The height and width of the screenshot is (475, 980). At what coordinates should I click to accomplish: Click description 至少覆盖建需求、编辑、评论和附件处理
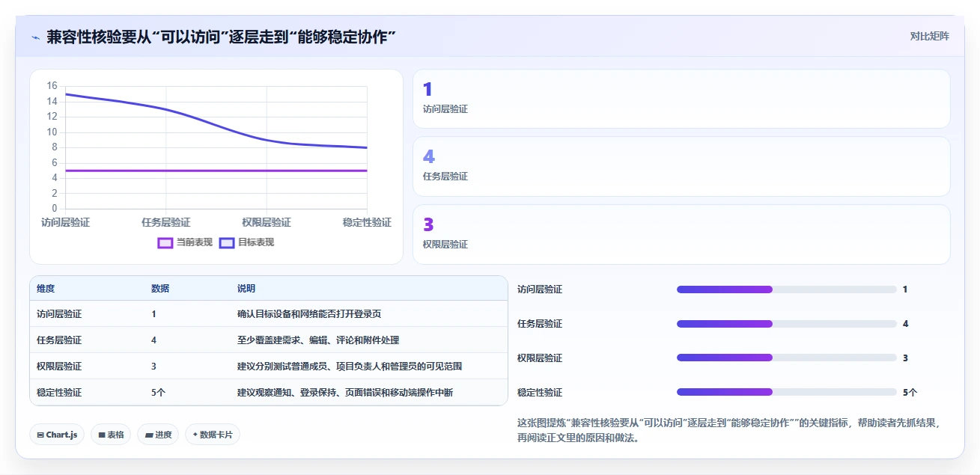[x=318, y=340]
